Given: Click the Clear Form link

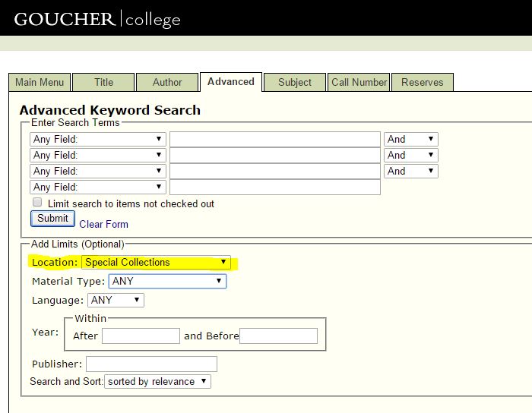Looking at the screenshot, I should 103,224.
